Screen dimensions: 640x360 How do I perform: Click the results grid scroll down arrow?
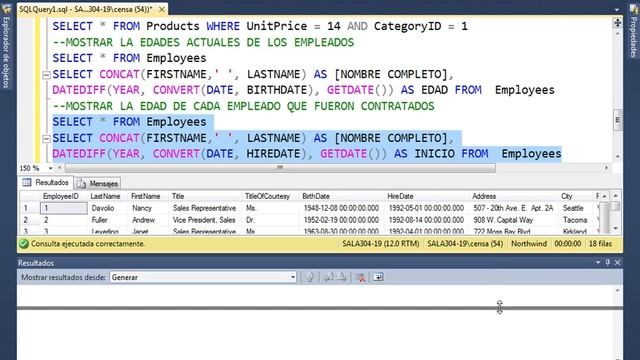pyautogui.click(x=616, y=229)
